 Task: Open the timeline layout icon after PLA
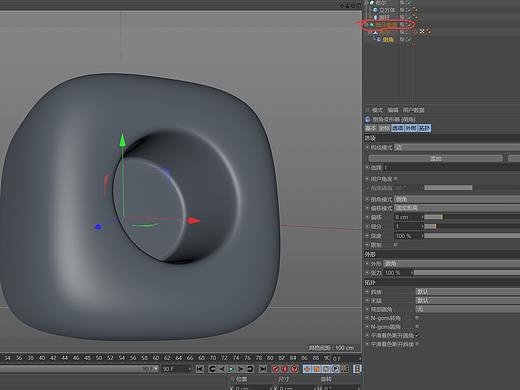(357, 369)
